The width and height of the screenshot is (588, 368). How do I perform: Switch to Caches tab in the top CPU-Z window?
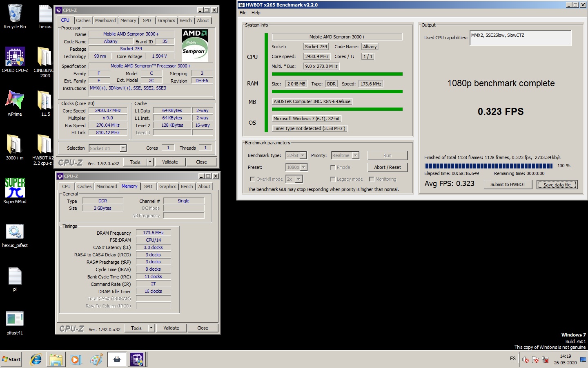(x=83, y=20)
